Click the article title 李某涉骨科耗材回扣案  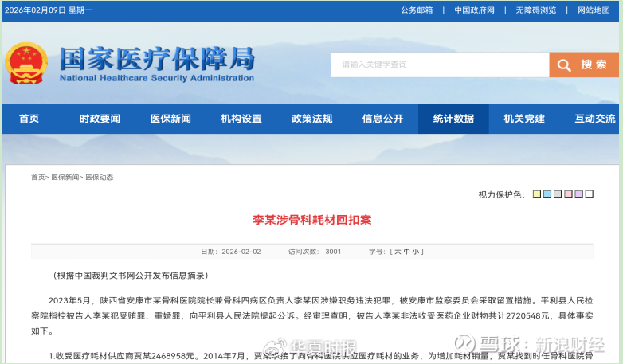[x=311, y=220]
